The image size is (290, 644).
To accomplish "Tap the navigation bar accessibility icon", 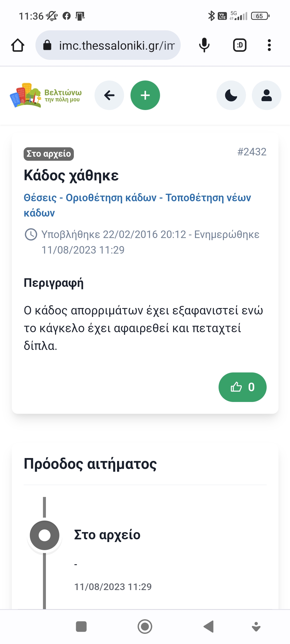I will pos(256,627).
